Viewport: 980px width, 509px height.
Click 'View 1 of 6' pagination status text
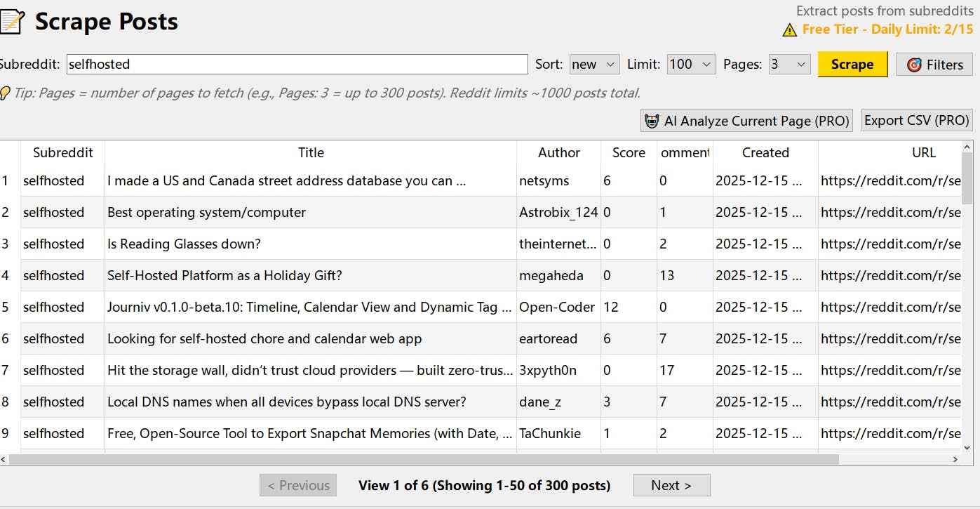(x=485, y=485)
